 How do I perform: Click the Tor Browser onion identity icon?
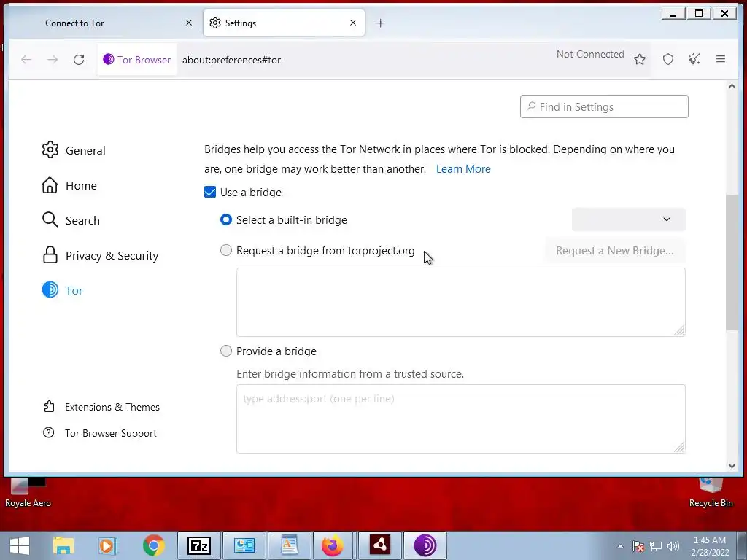click(x=109, y=59)
